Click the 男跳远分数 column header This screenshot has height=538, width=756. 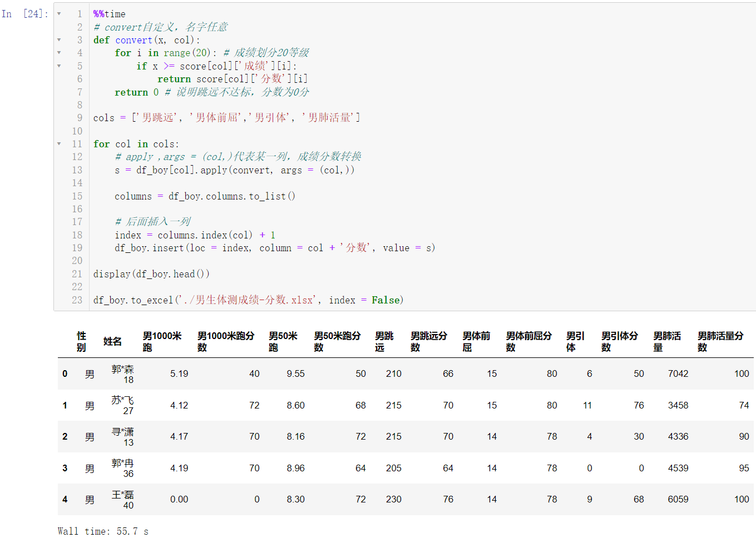(x=429, y=341)
